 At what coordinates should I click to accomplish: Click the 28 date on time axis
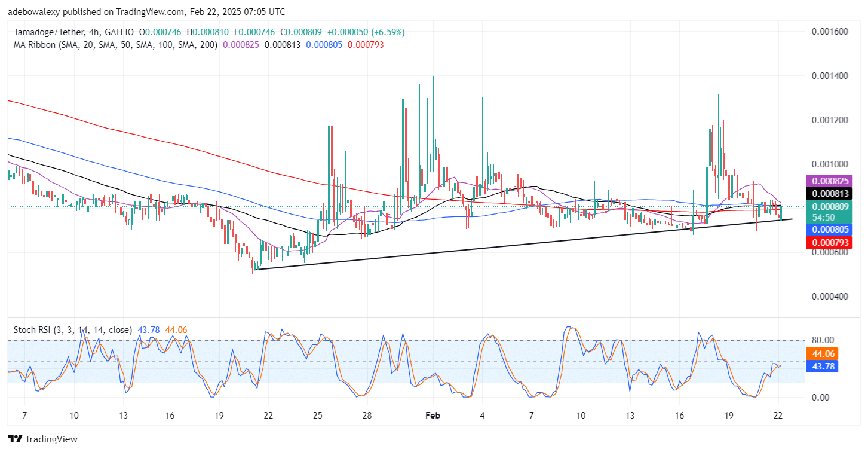point(367,415)
